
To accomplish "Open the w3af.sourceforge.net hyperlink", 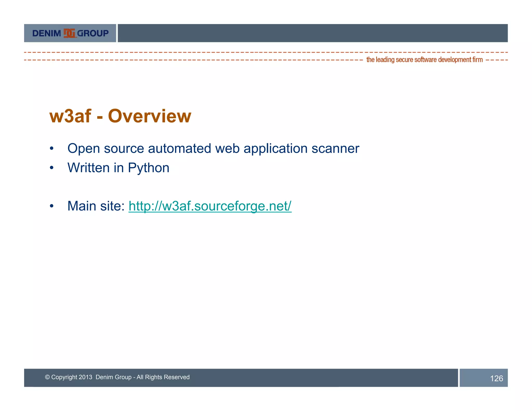I will coord(210,206).
